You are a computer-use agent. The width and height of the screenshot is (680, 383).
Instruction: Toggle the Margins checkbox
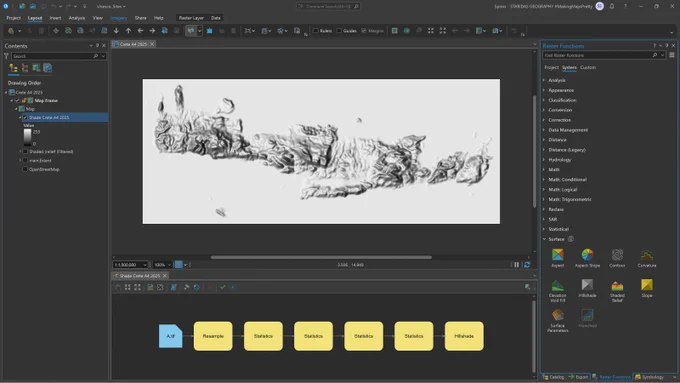[364, 31]
